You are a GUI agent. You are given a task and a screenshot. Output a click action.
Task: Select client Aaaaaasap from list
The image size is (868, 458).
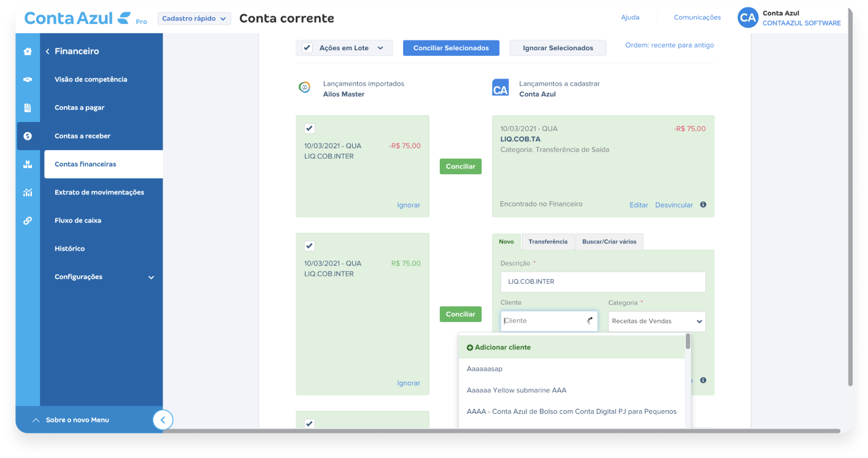click(x=572, y=369)
